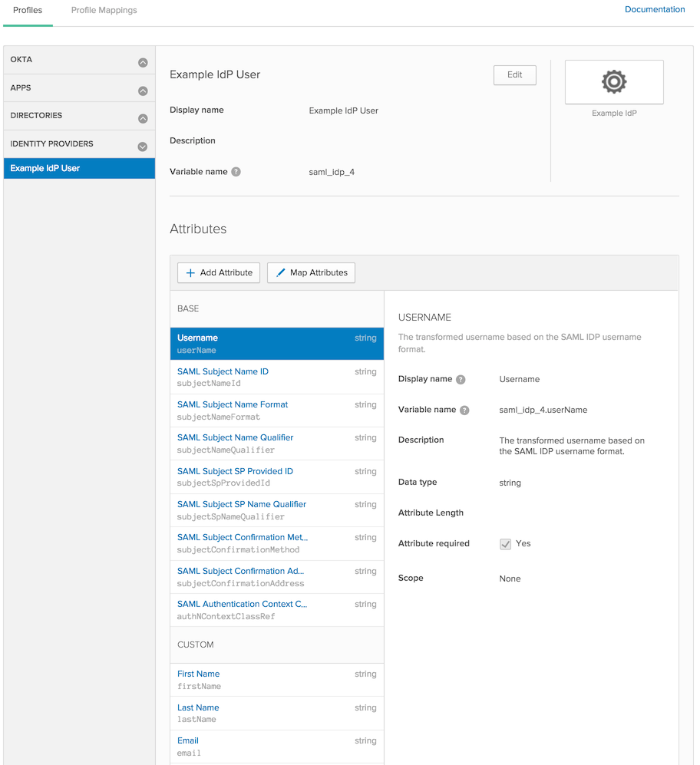Expand the DIRECTORIES sidebar section
The image size is (700, 765).
(143, 119)
